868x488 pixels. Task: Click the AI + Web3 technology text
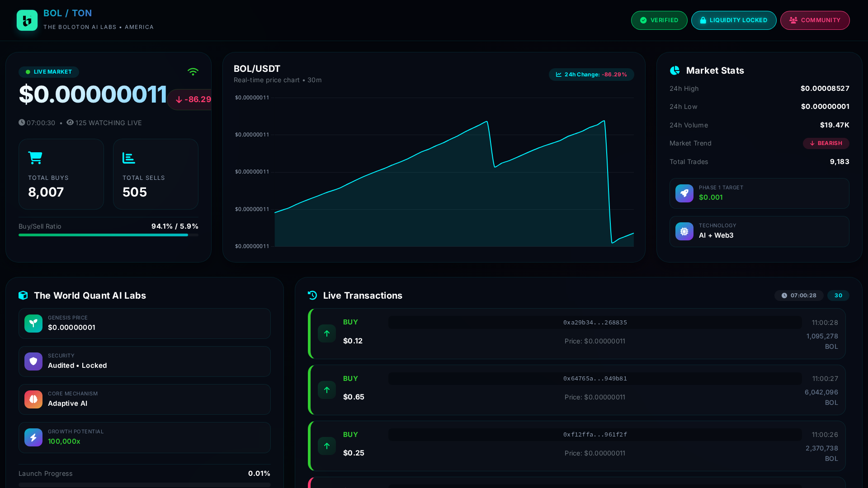(x=716, y=235)
